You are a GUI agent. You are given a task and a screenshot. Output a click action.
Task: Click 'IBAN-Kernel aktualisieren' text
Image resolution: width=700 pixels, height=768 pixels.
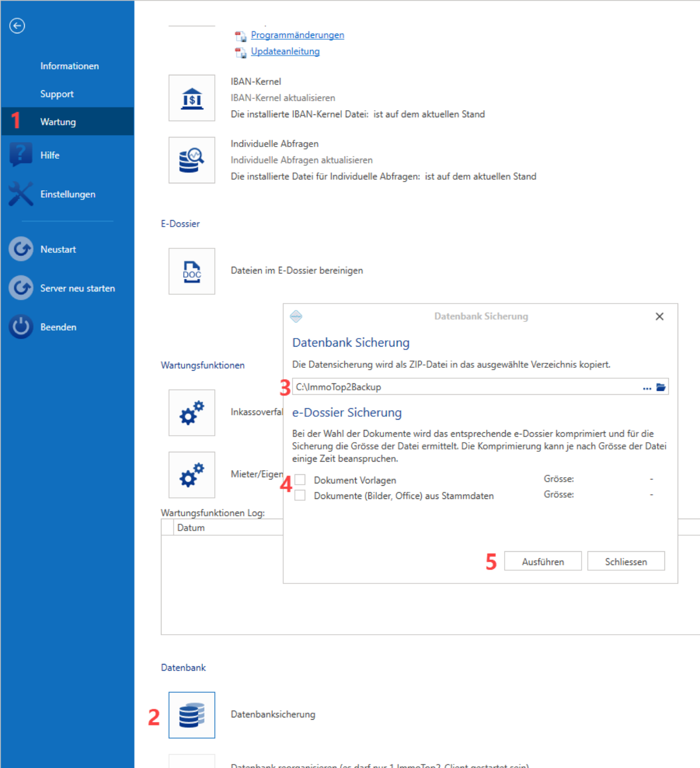tap(283, 98)
